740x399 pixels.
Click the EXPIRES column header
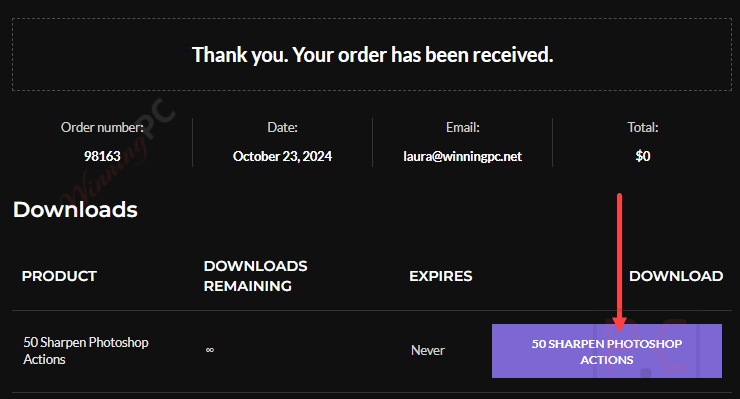(x=440, y=276)
